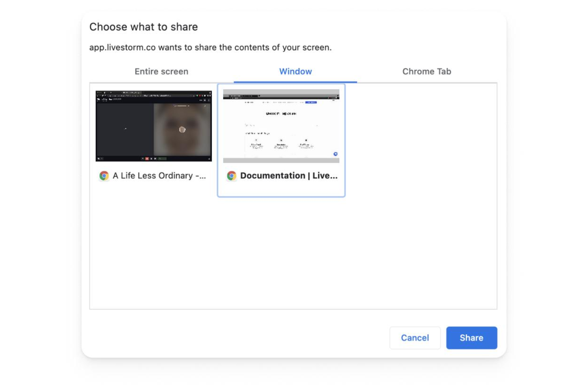This screenshot has height=392, width=588.
Task: Cancel the screen sharing request
Action: click(x=415, y=338)
